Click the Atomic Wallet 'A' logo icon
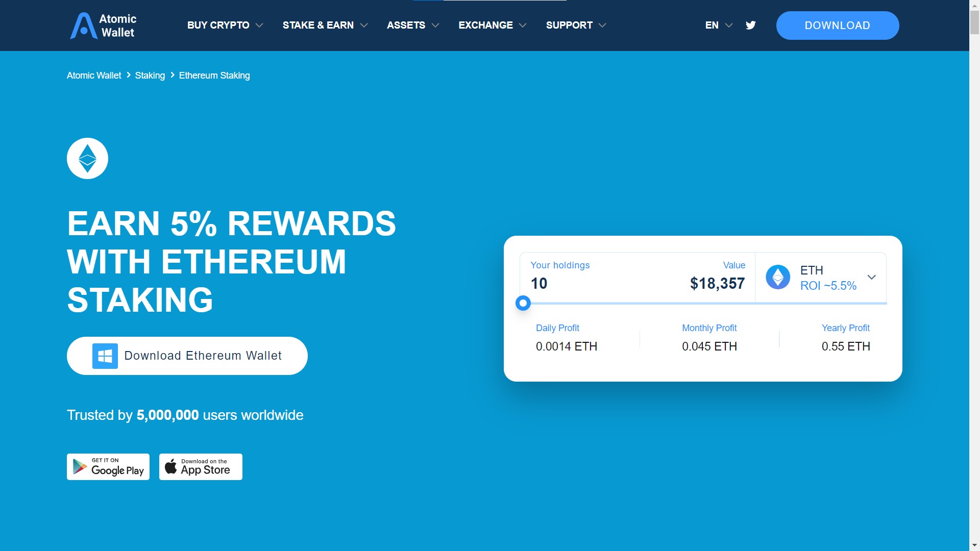This screenshot has height=551, width=980. [83, 26]
